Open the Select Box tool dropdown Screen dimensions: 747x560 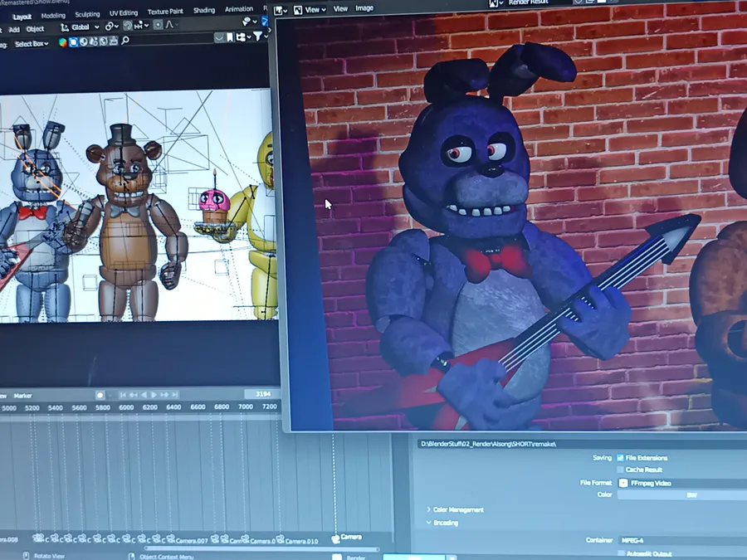point(32,44)
